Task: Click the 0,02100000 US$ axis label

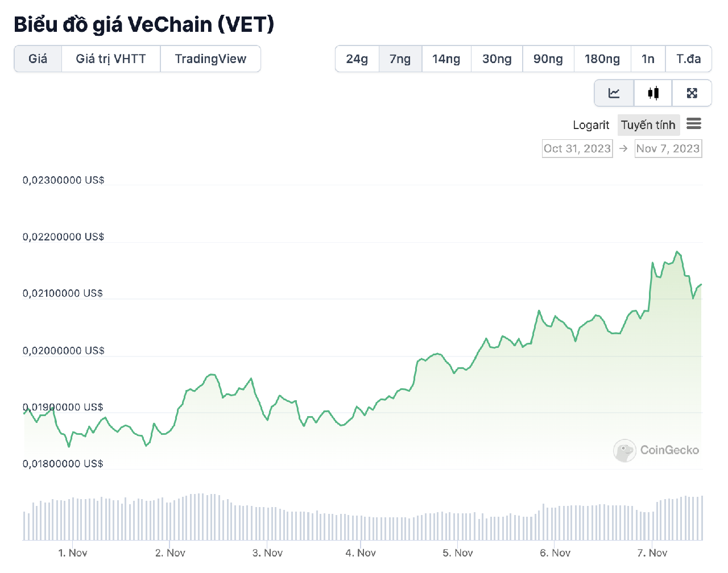Action: 63,293
